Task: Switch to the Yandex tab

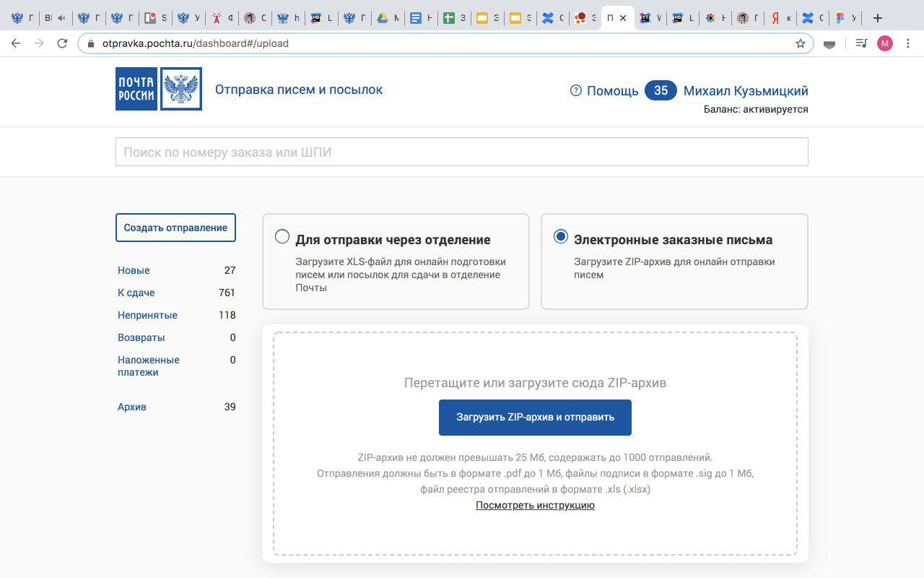Action: pyautogui.click(x=776, y=18)
